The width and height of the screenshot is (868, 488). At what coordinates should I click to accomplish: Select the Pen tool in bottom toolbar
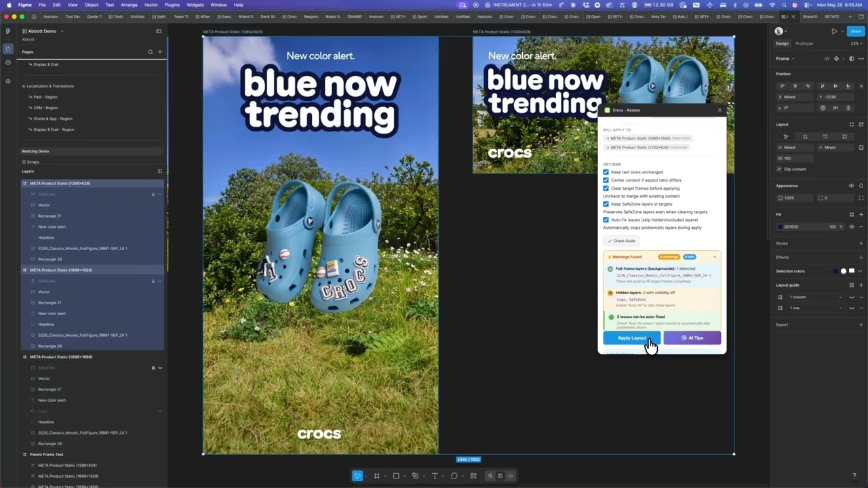coord(416,476)
